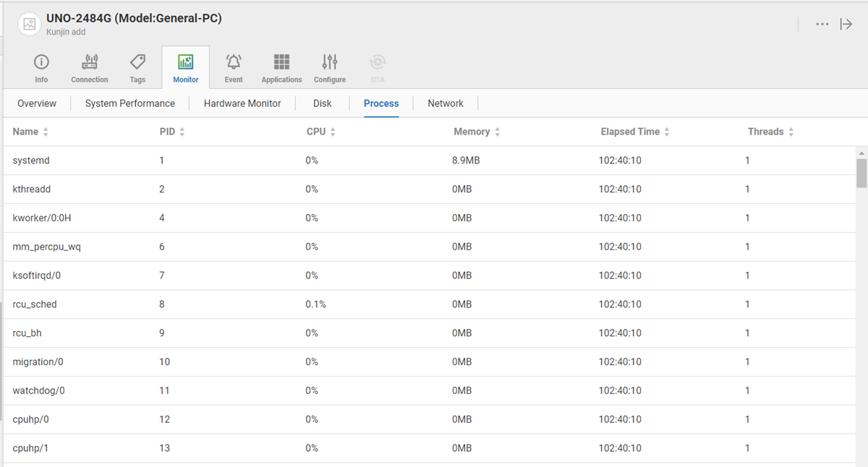The width and height of the screenshot is (868, 467).
Task: Open the Network tab
Action: point(446,103)
